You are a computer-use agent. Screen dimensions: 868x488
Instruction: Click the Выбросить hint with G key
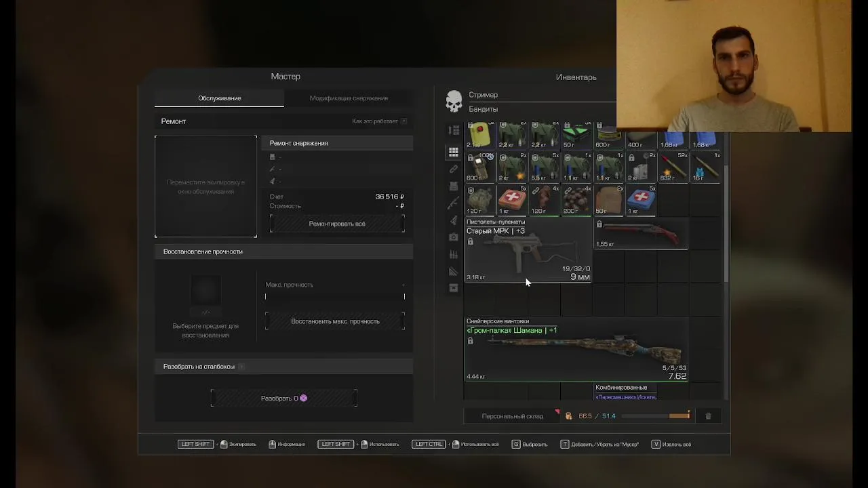click(x=530, y=445)
